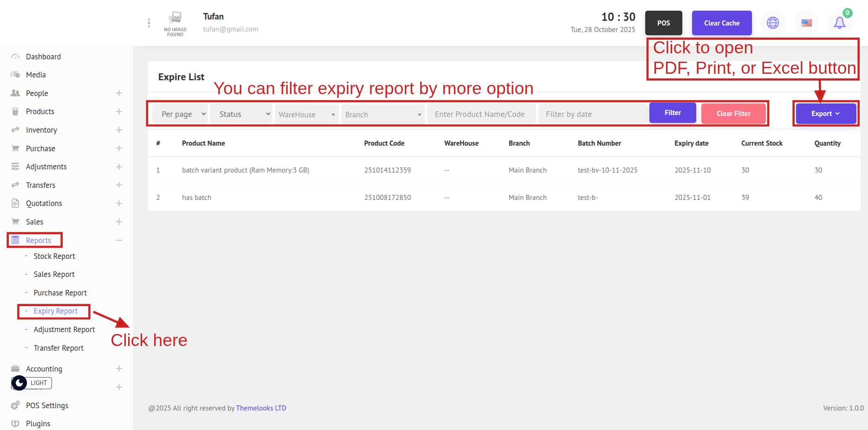Click the Clear Filter button
Image resolution: width=868 pixels, height=430 pixels.
click(733, 114)
